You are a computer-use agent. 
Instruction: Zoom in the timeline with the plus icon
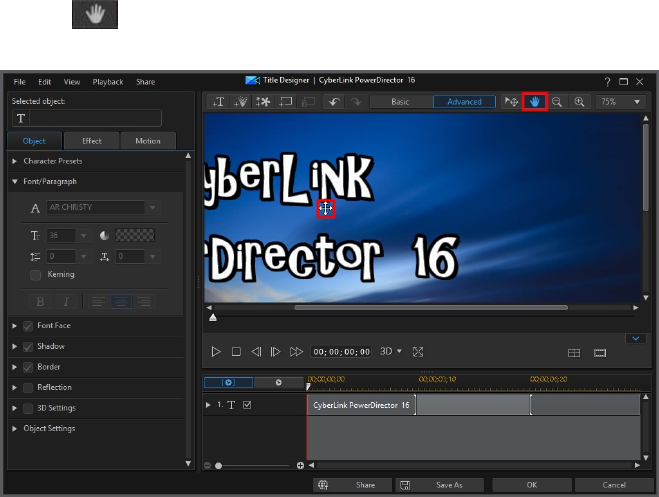[x=300, y=465]
